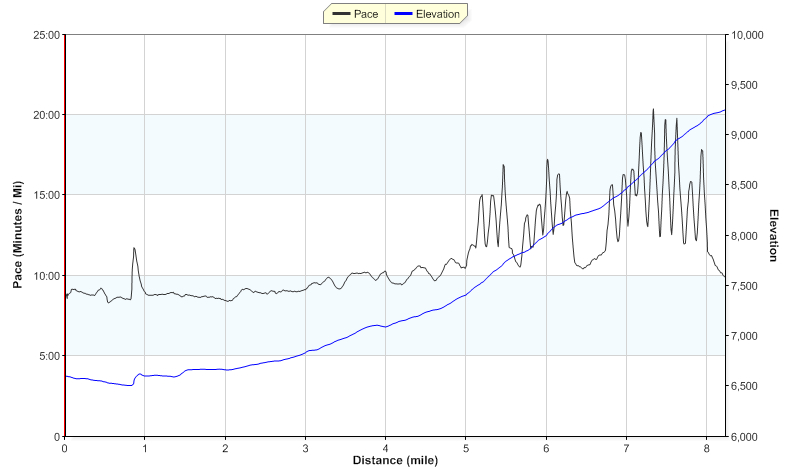Image resolution: width=794 pixels, height=471 pixels.
Task: Click the red cursor line at chart start
Action: tap(65, 236)
